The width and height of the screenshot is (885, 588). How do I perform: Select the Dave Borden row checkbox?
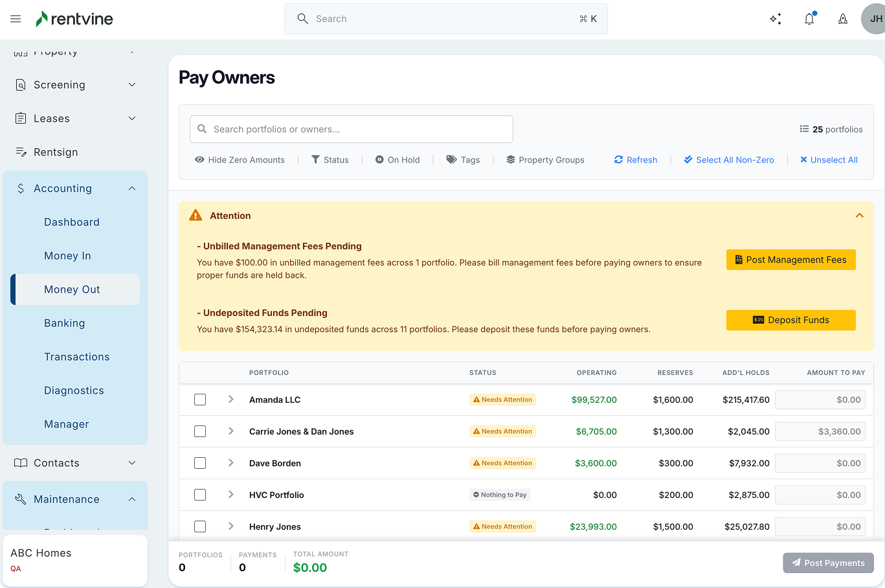(x=200, y=463)
